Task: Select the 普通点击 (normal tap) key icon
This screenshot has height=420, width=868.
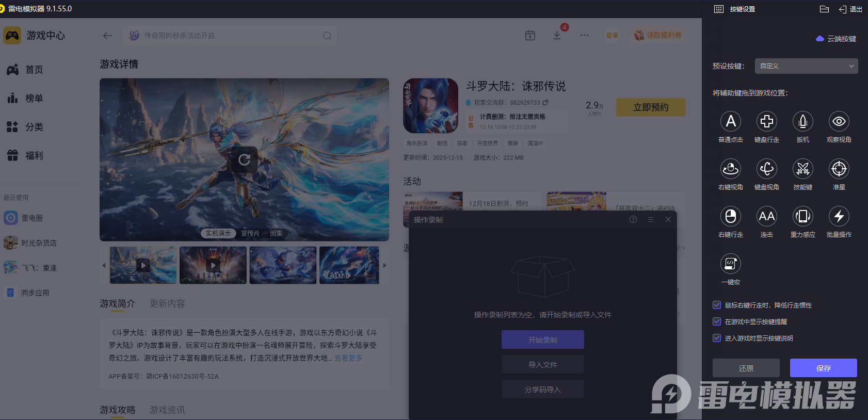Action: (731, 121)
